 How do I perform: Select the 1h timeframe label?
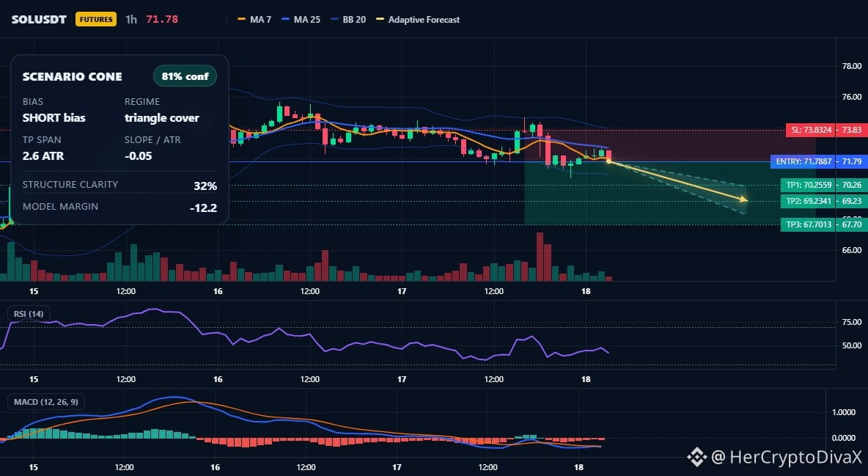pos(131,19)
